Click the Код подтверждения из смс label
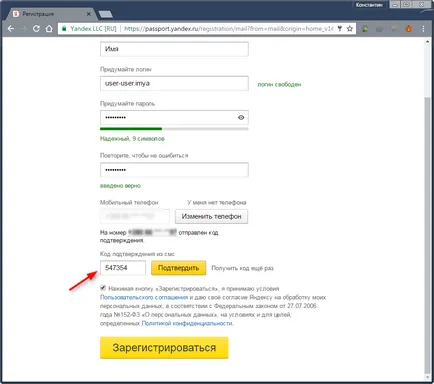Screen dimensions: 434x384 137,254
